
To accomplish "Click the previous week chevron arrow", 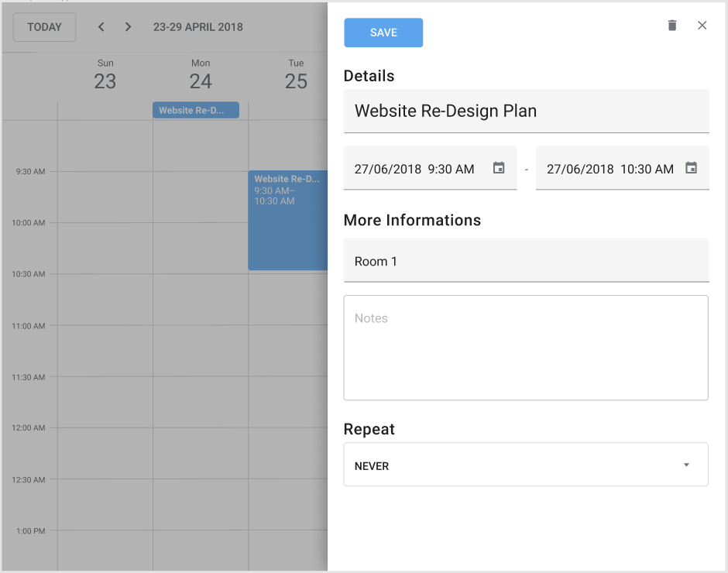I will pyautogui.click(x=101, y=26).
